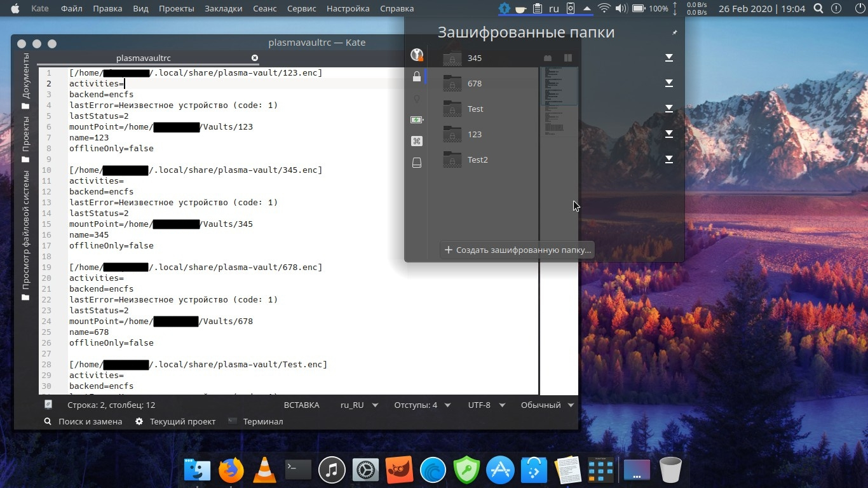Viewport: 868px width, 488px height.
Task: Open the Сеанс menu
Action: [x=265, y=9]
